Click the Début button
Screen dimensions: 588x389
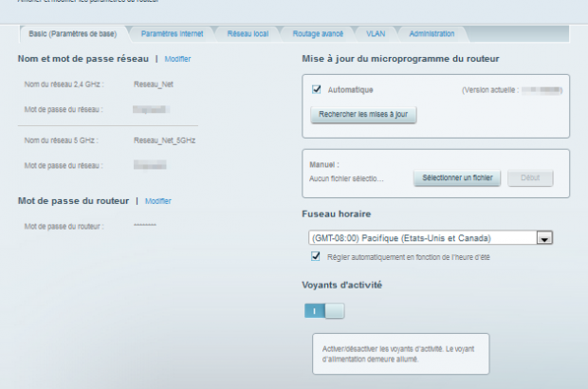pyautogui.click(x=530, y=177)
